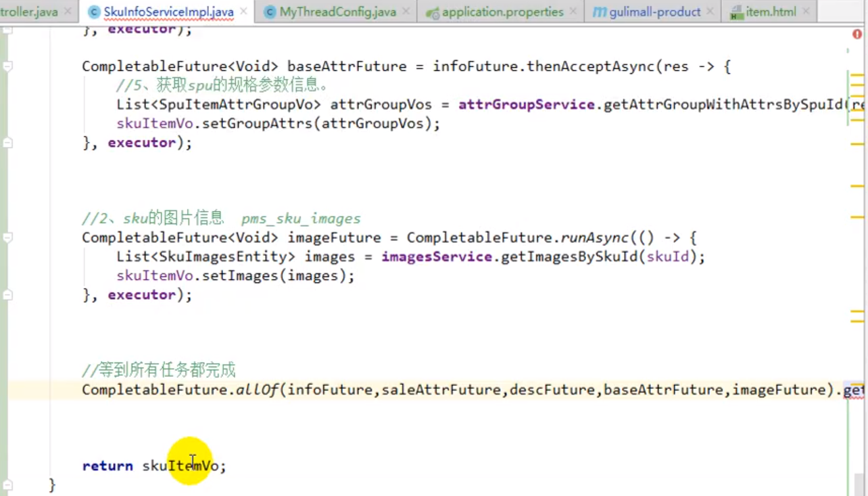Screen dimensions: 868x496
Task: Collapse fold at method's closing brace
Action: coord(7,484)
